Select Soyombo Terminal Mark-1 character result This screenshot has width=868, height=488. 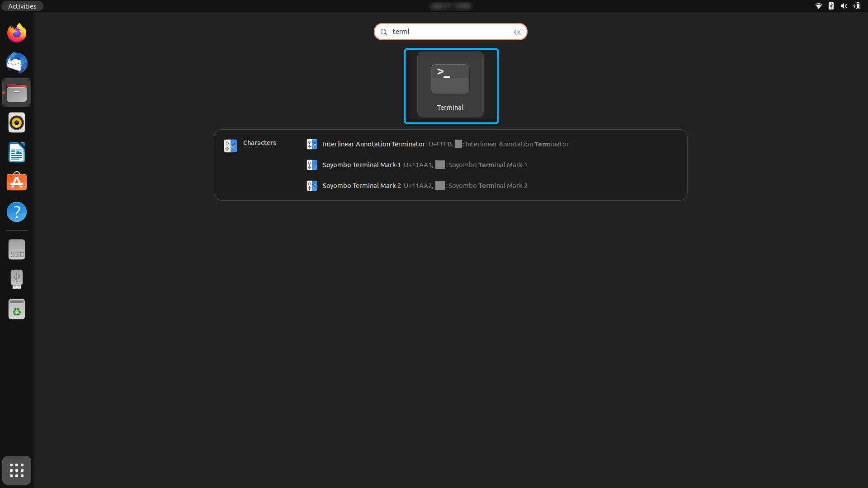(x=361, y=165)
